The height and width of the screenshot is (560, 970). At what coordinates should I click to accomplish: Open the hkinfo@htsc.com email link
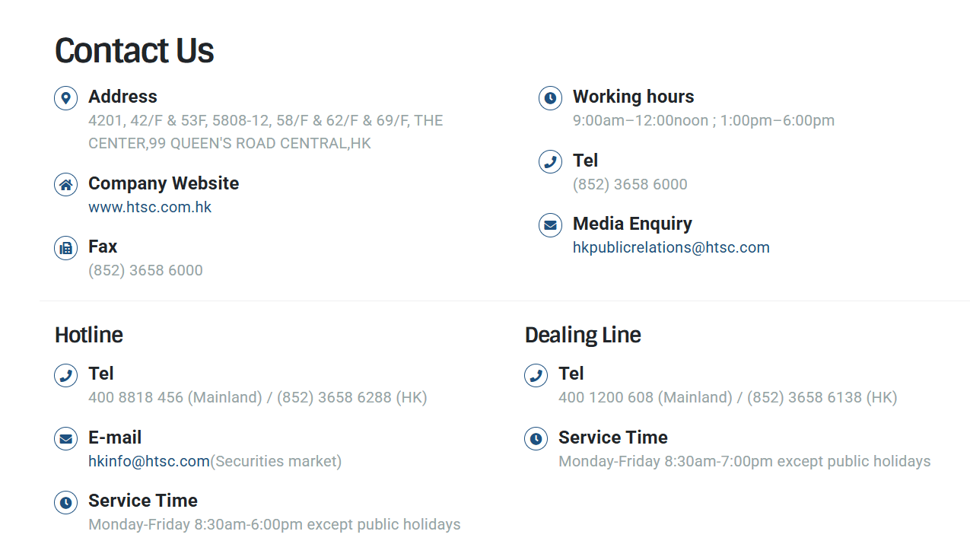(x=149, y=461)
